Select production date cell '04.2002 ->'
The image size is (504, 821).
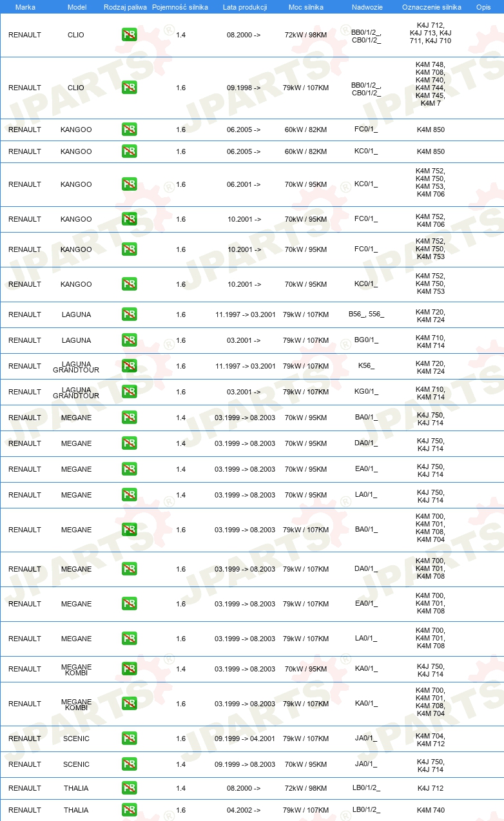(x=244, y=810)
